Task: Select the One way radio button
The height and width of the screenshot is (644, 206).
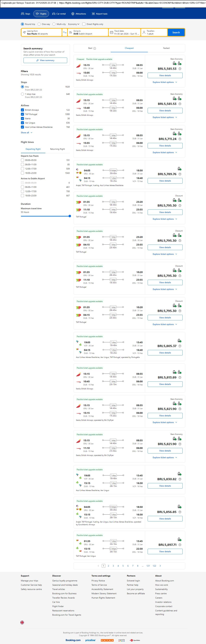Action: (x=39, y=24)
